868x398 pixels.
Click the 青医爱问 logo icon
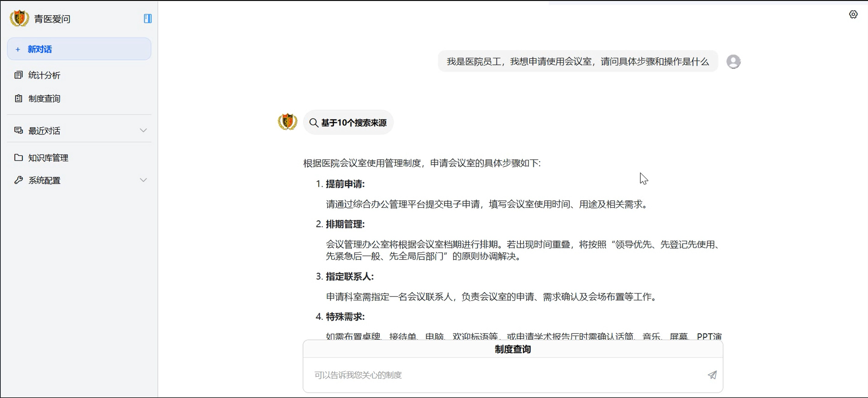click(x=19, y=18)
